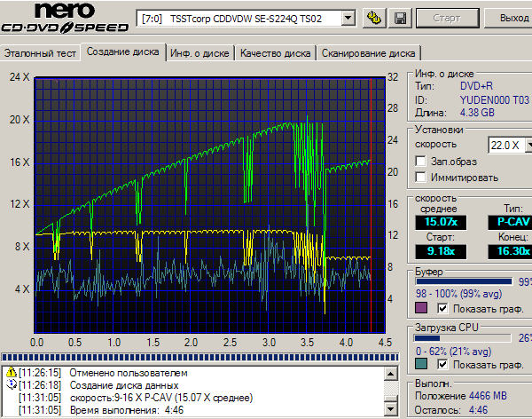Click the Осталось 4:46 value
This screenshot has width=532, height=419.
(478, 410)
